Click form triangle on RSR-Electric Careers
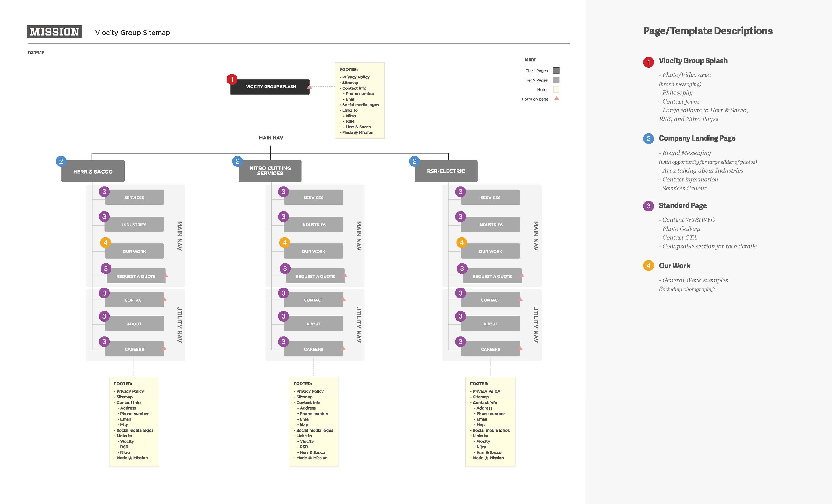Image resolution: width=832 pixels, height=504 pixels. point(520,348)
